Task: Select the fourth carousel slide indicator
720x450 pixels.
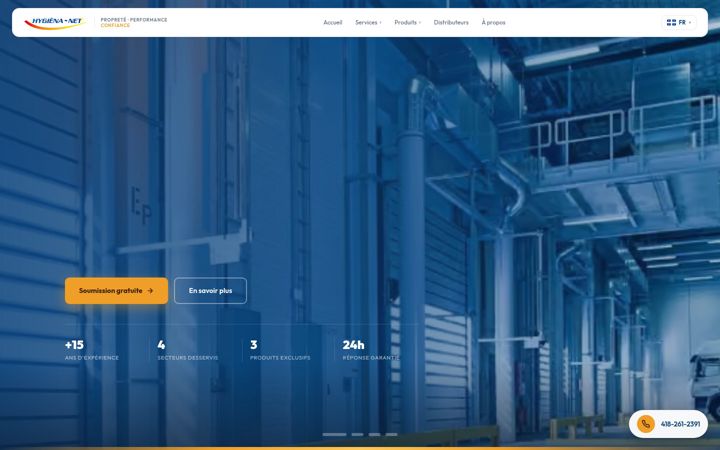Action: click(391, 434)
